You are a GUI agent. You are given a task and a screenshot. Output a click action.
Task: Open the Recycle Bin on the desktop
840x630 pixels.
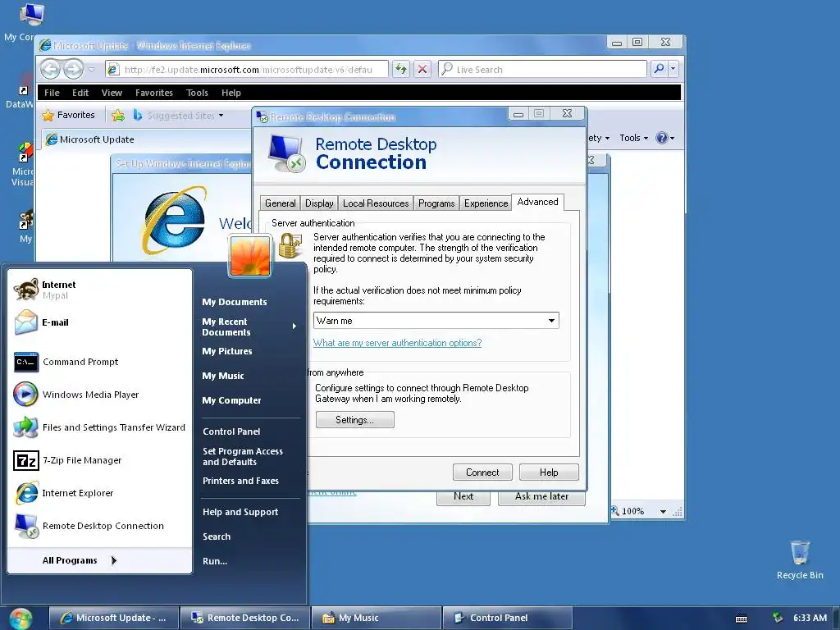click(x=800, y=559)
